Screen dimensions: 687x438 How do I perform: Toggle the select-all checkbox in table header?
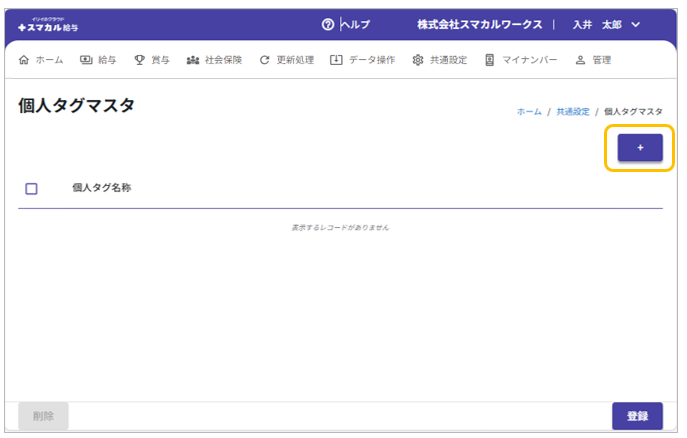pos(31,188)
